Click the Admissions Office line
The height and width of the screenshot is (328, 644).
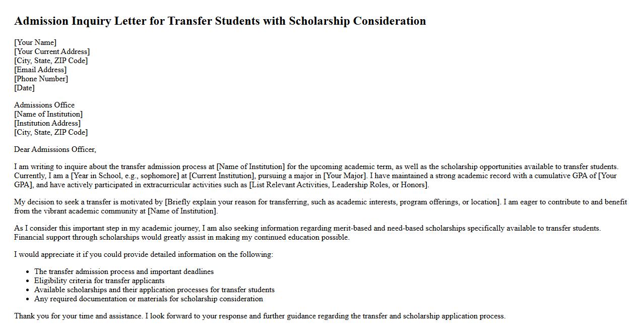pos(44,105)
